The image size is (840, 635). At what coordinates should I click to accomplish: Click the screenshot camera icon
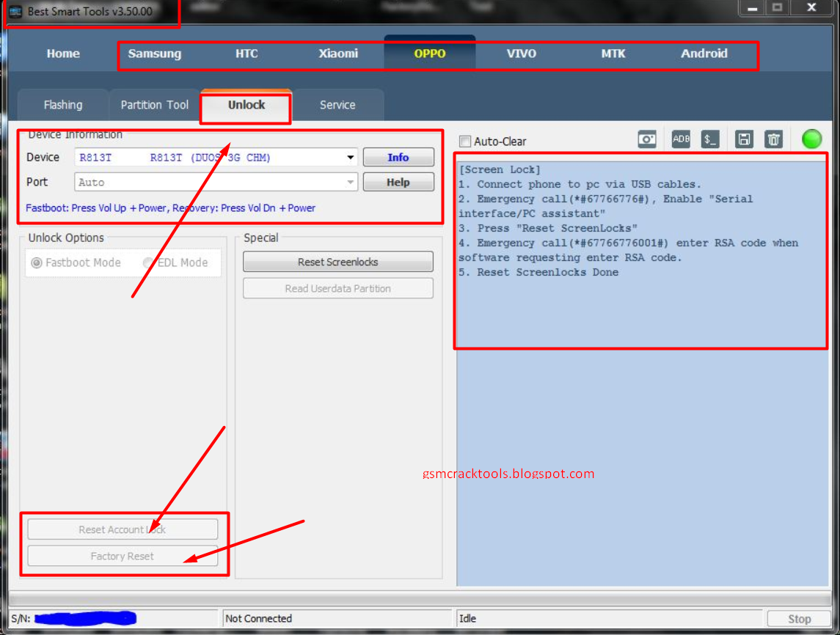pos(646,140)
